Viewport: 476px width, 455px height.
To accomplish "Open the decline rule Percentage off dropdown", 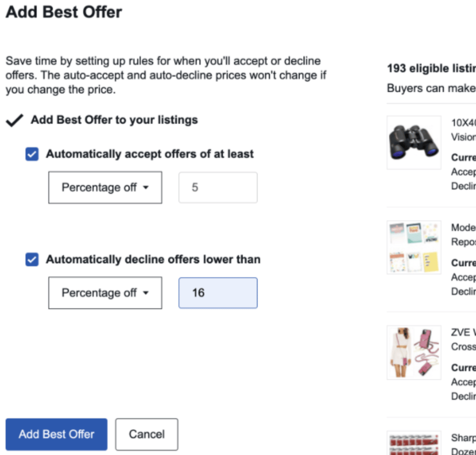I will (105, 293).
